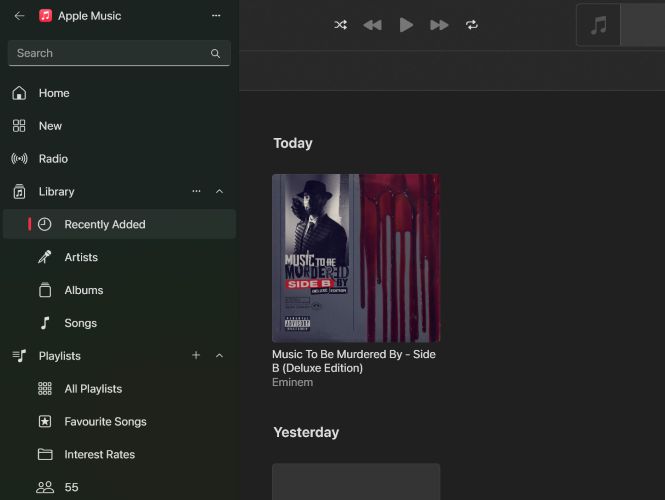Click the Artists microphone icon
Screen dimensions: 665x500
(45, 257)
